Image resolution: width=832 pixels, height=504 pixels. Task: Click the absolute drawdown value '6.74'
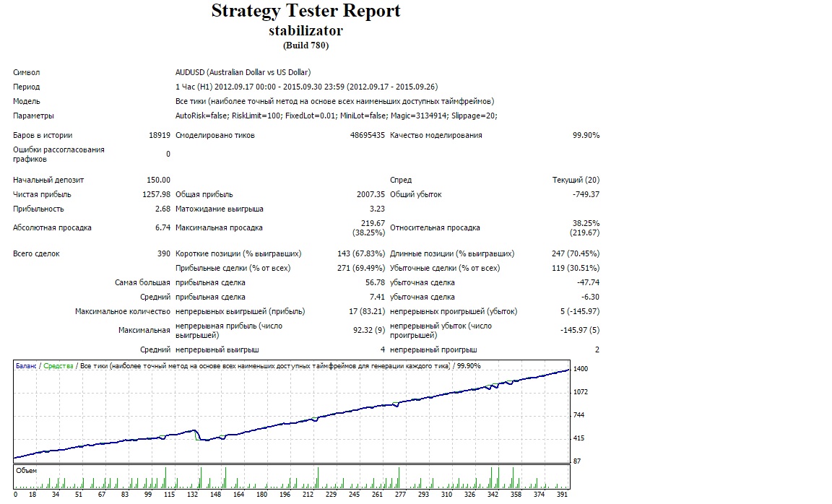[x=163, y=228]
